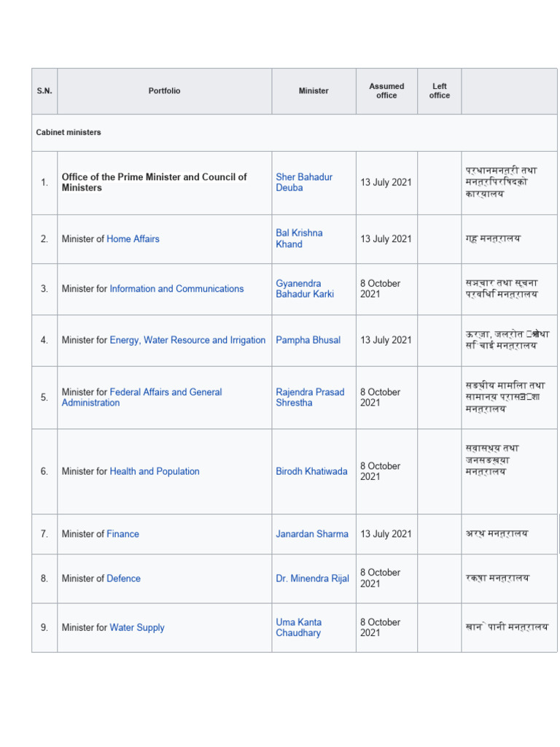Open the Finance ministry link
The width and height of the screenshot is (560, 747).
click(122, 534)
